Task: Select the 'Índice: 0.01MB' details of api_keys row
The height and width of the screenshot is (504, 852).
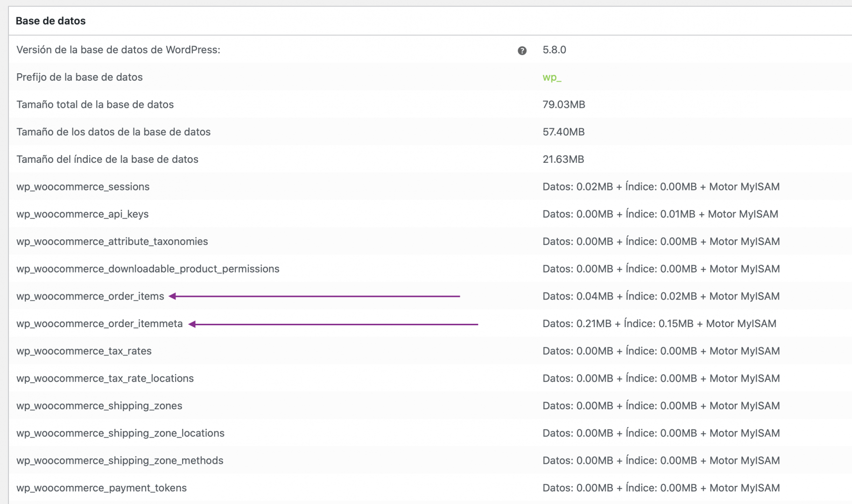Action: 660,214
